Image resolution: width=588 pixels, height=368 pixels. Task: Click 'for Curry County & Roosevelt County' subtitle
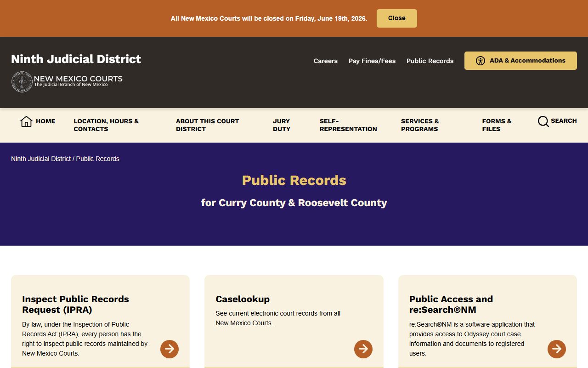(294, 203)
